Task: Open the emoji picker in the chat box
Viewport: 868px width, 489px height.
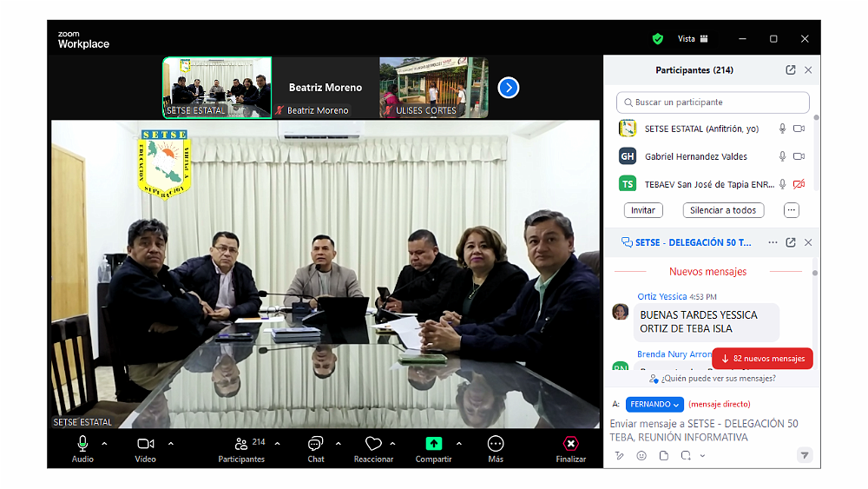Action: [x=641, y=455]
